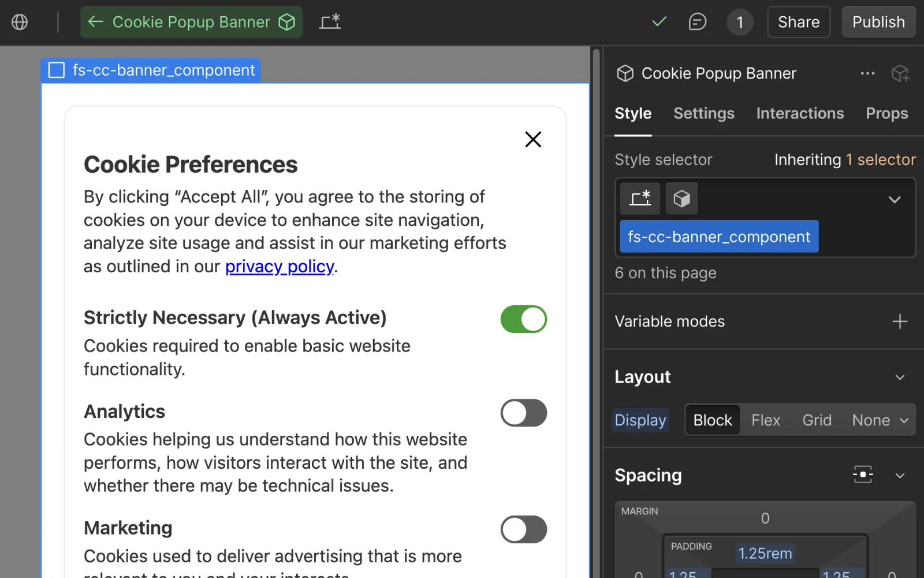Screen dimensions: 924x578
Task: Click the component cube icon in style selector
Action: (x=681, y=199)
